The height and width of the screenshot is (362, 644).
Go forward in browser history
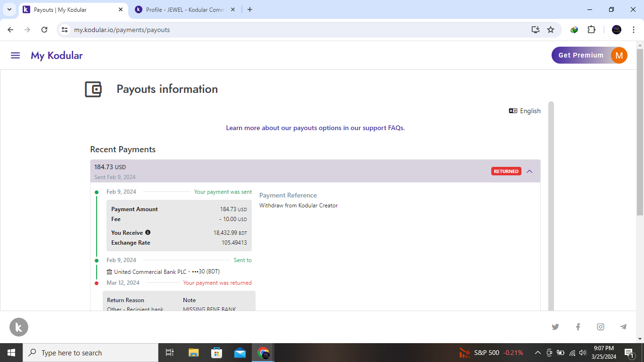pos(27,30)
